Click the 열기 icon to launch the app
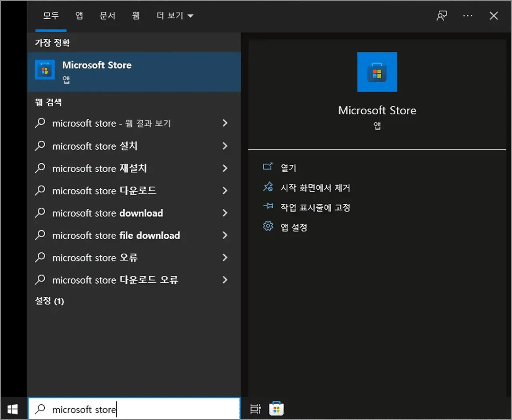 pyautogui.click(x=268, y=167)
